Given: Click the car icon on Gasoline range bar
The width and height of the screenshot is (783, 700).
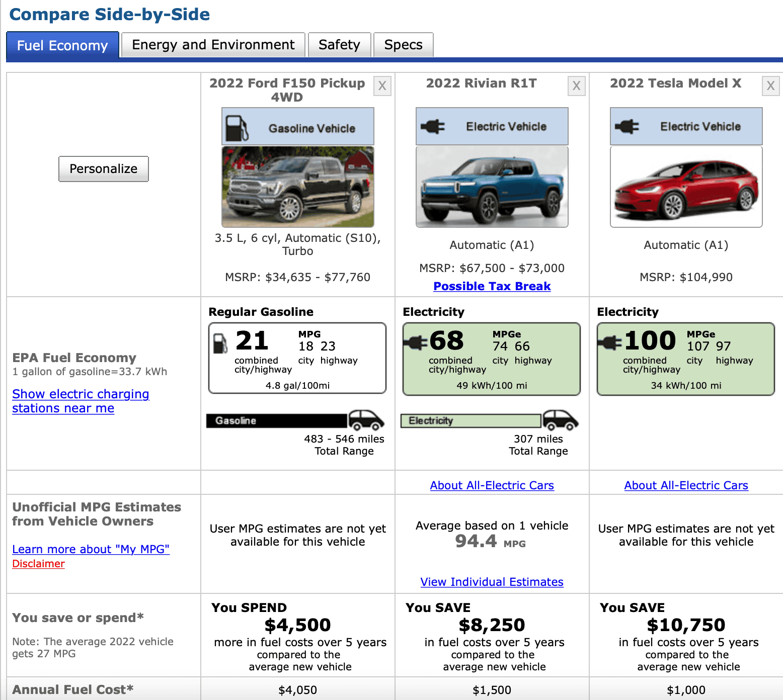Looking at the screenshot, I should coord(366,420).
